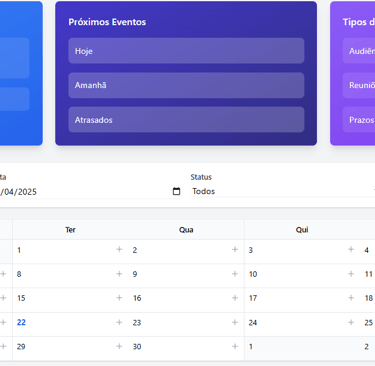Open the calendar picker icon in date field

176,191
